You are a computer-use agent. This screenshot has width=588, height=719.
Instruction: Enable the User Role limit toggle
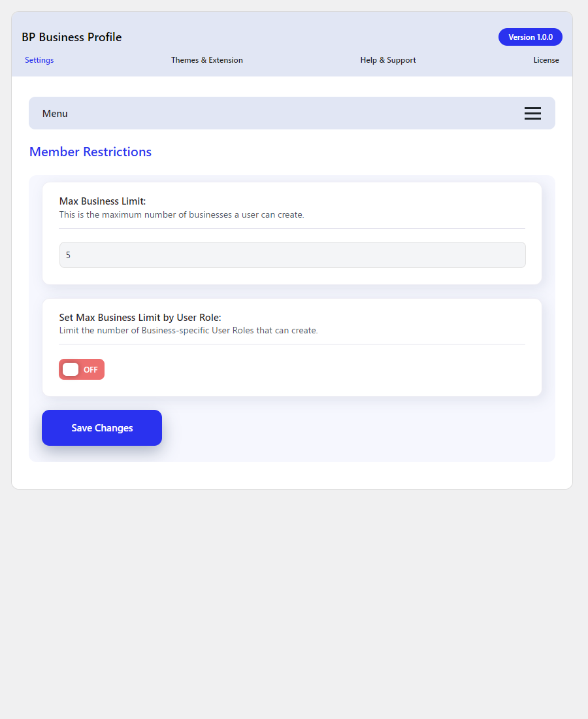pos(82,369)
